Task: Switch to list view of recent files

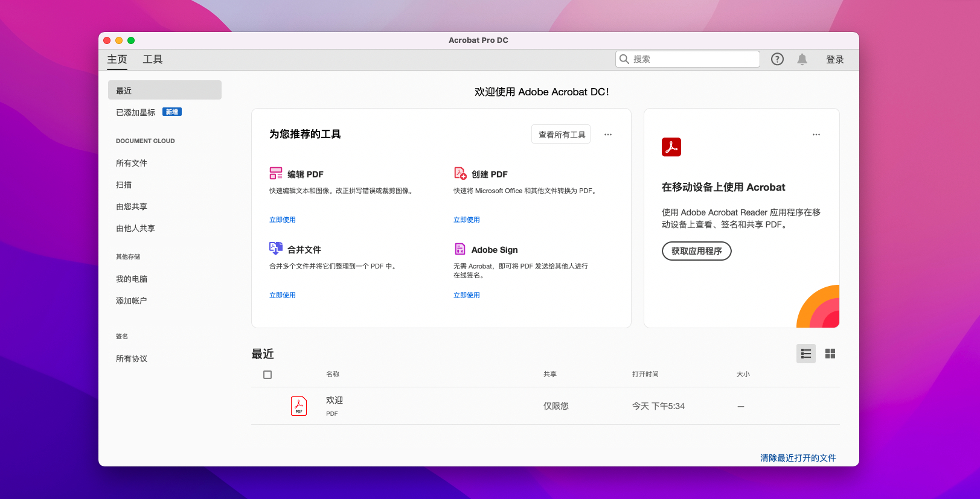Action: point(805,354)
